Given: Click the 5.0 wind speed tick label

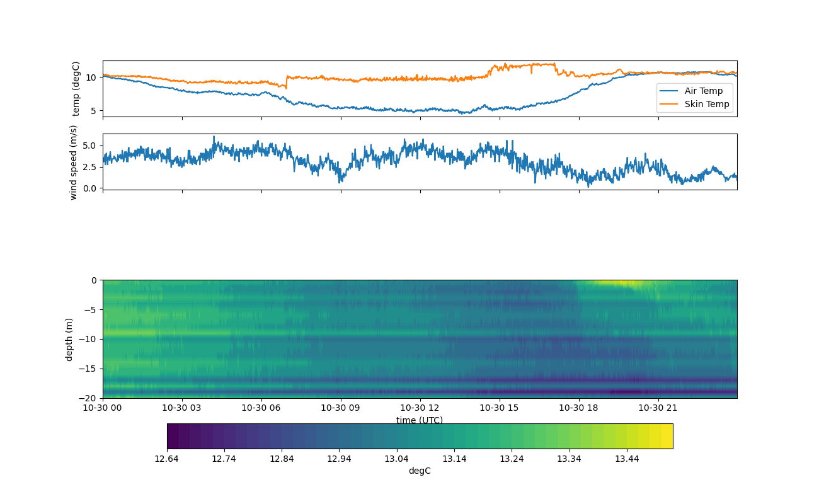Looking at the screenshot, I should (x=89, y=146).
